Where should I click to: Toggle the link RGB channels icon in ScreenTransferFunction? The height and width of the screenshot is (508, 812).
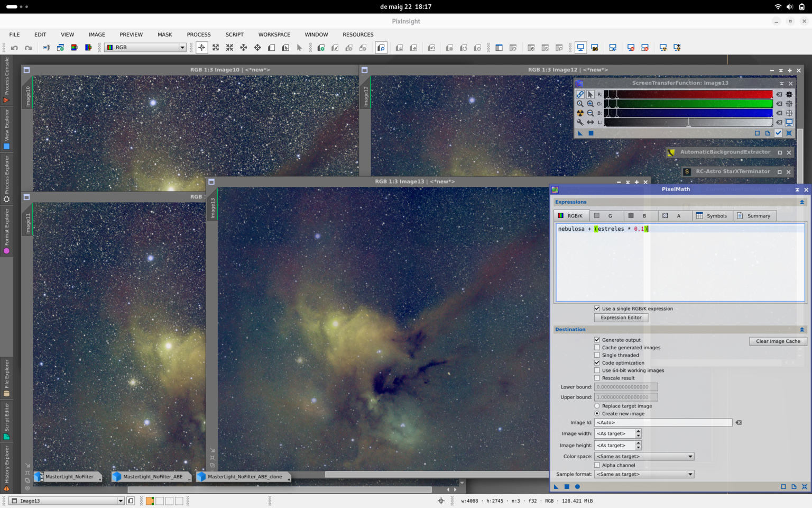580,94
